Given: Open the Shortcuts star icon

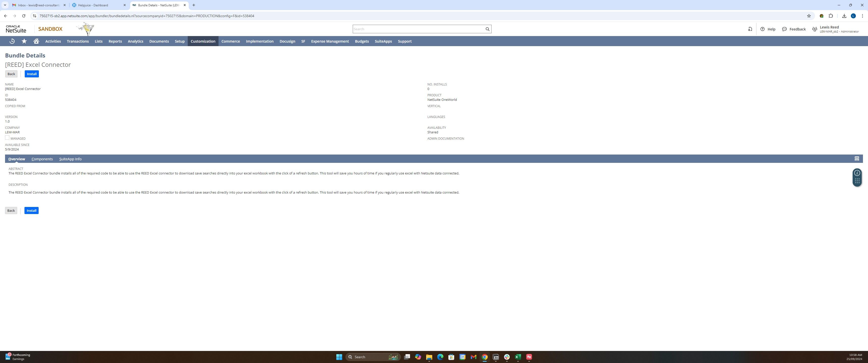Looking at the screenshot, I should [24, 41].
